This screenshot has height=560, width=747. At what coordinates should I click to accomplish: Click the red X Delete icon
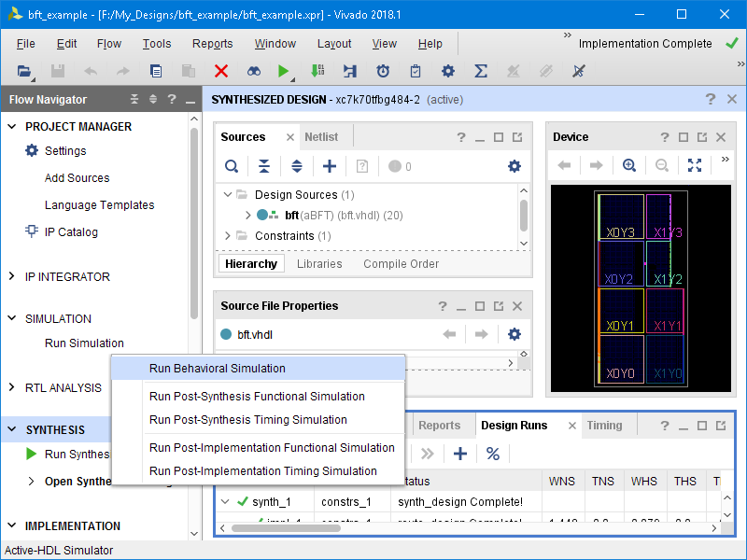221,72
